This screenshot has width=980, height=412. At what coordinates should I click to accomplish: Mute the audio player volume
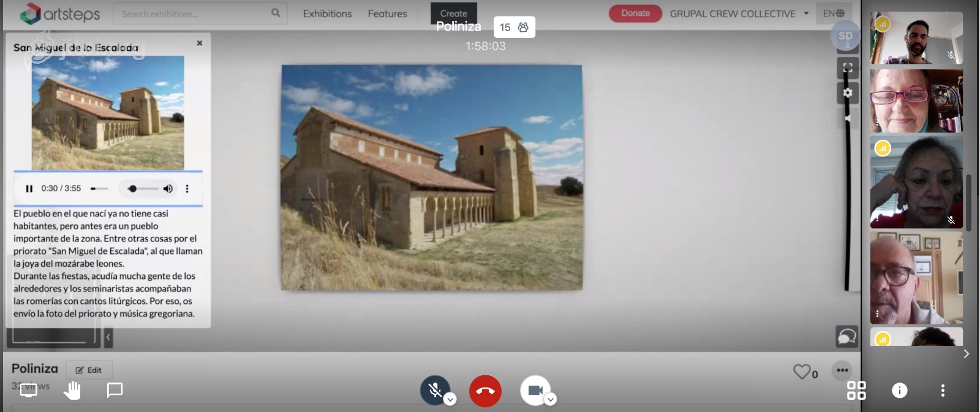click(x=168, y=189)
